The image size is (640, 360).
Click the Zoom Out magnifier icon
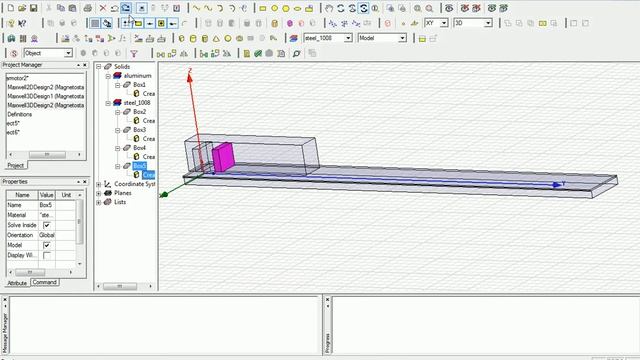click(429, 8)
